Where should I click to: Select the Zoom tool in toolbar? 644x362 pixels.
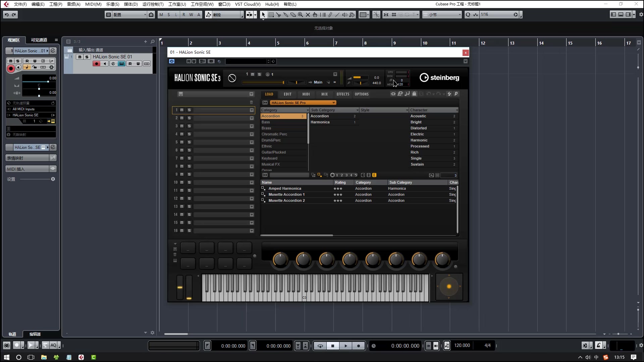300,15
